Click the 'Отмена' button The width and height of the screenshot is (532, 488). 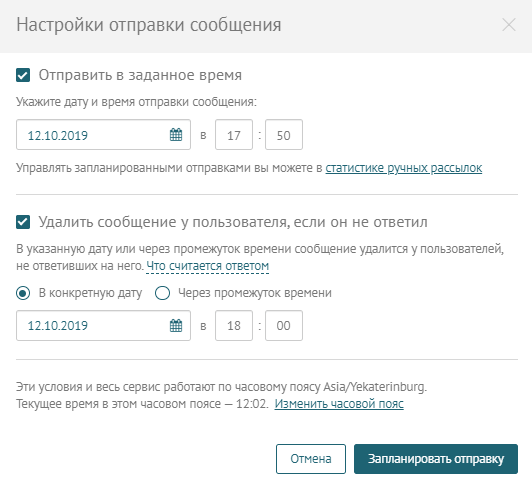click(x=311, y=459)
